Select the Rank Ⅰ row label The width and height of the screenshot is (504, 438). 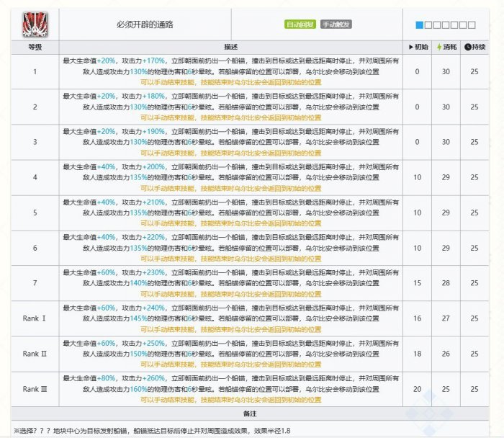(35, 318)
